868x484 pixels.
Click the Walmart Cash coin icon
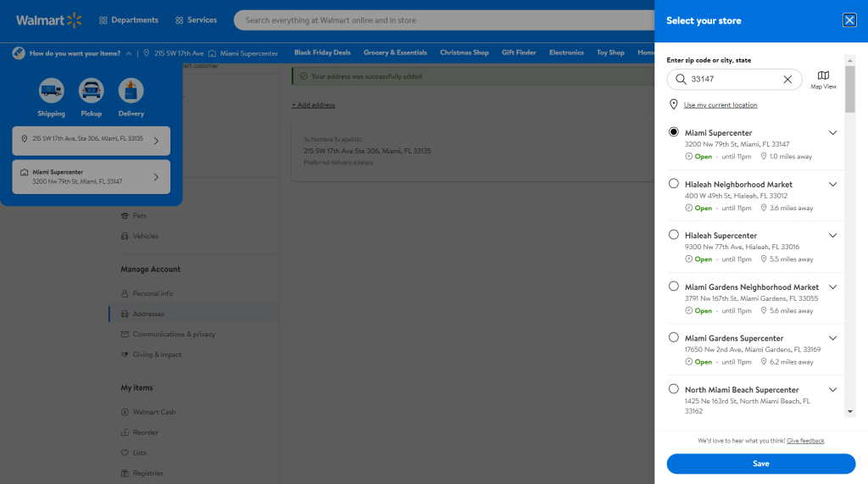point(125,412)
